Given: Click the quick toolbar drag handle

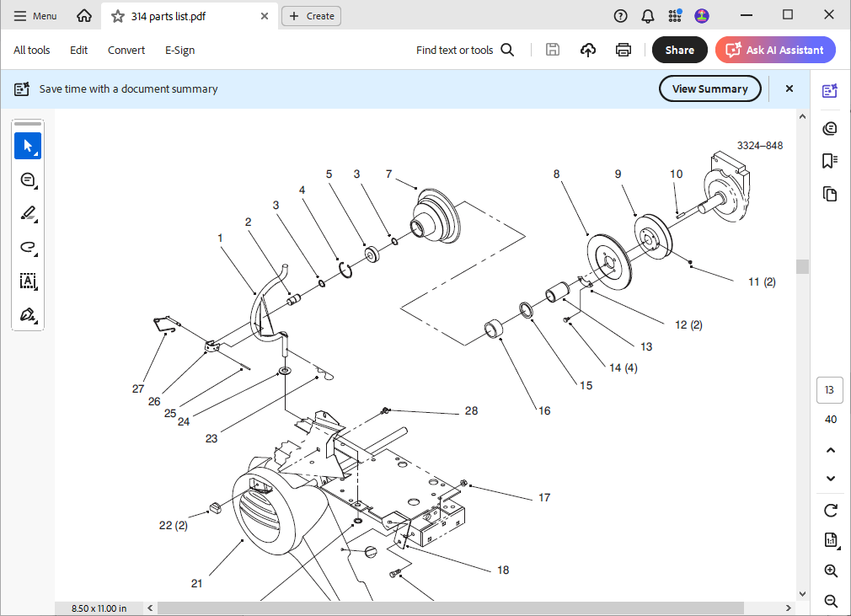Looking at the screenshot, I should (28, 124).
